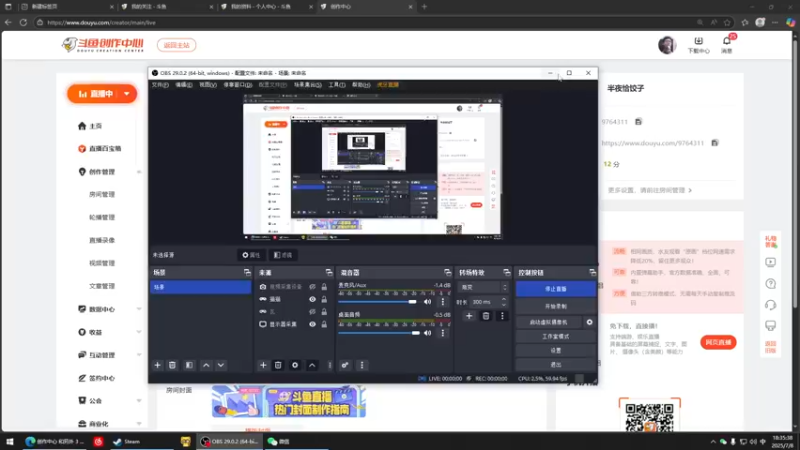Click the 网页直播 orange button
Image resolution: width=800 pixels, height=450 pixels.
coord(718,342)
